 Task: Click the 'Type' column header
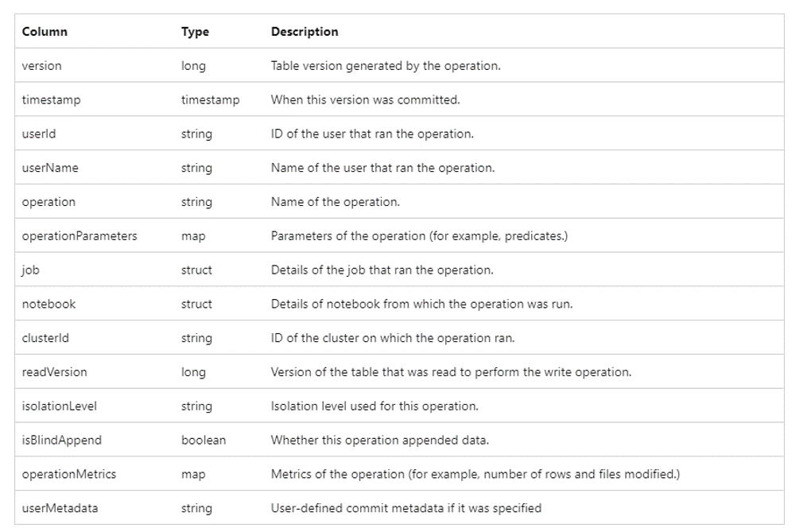(195, 32)
